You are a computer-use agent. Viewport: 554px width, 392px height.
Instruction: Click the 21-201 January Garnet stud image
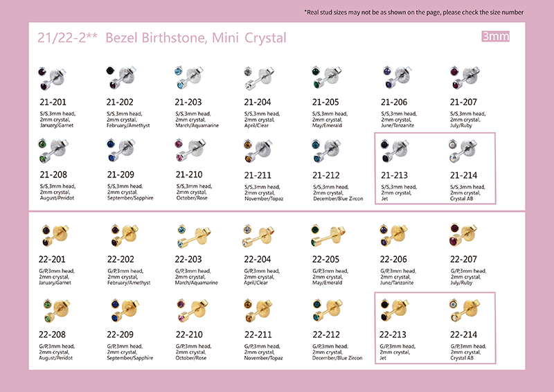pos(50,78)
